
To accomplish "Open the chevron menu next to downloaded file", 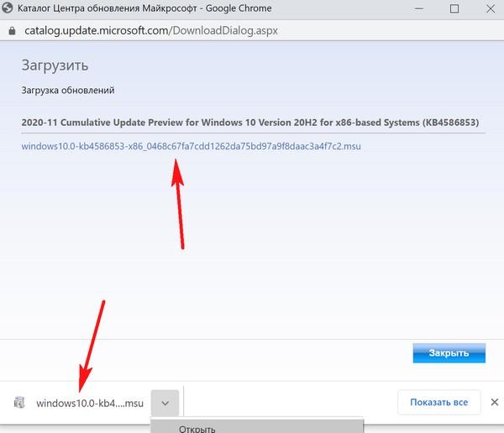I will pos(165,403).
